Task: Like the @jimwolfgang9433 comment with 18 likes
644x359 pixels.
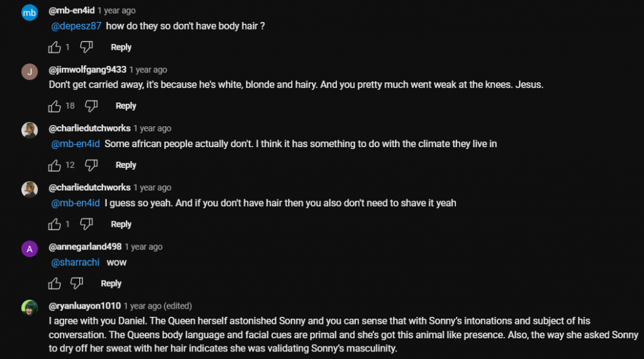Action: [x=55, y=106]
